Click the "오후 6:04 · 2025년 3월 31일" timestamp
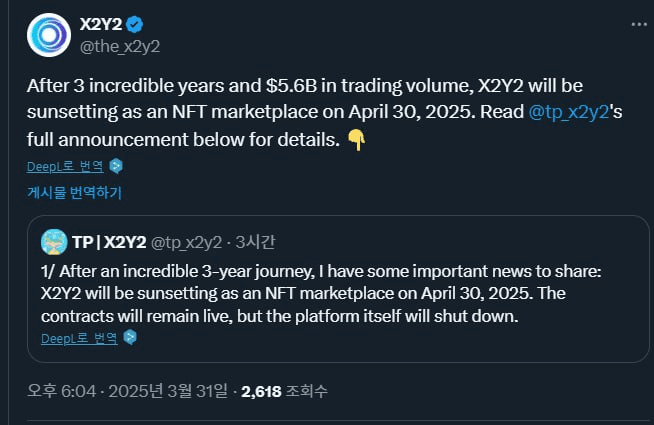Screen dimensions: 654x425 (x=127, y=390)
